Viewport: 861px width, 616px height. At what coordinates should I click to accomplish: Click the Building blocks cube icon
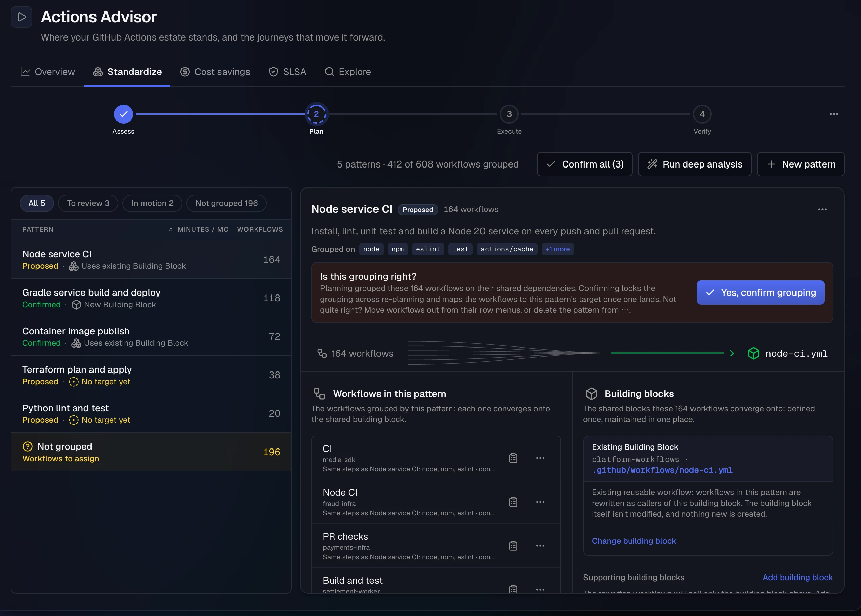(592, 394)
